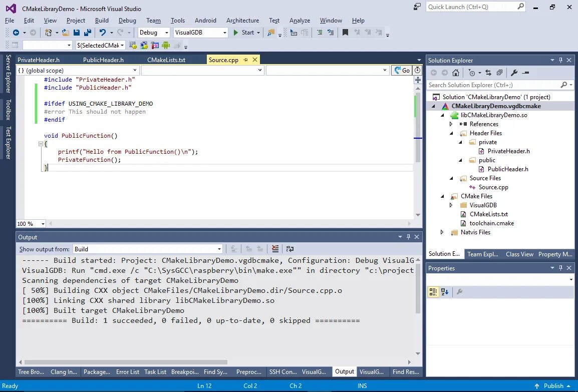Open the Server Explorer side tab

[x=9, y=74]
